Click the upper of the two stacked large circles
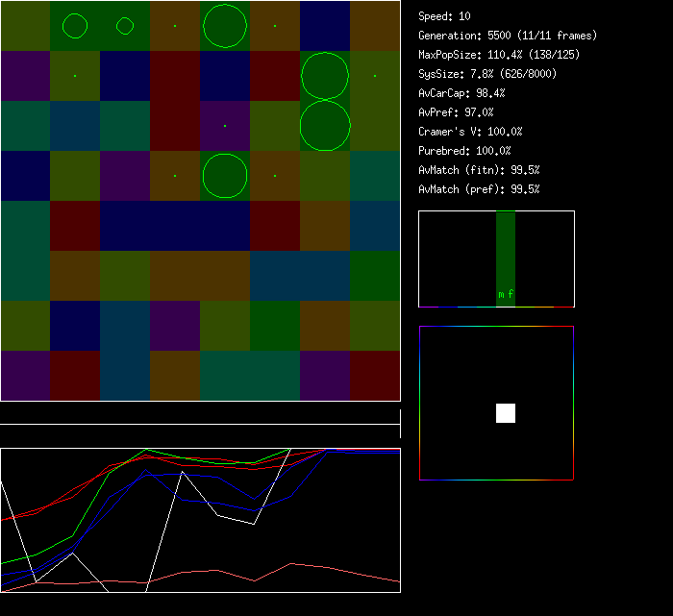 [325, 76]
